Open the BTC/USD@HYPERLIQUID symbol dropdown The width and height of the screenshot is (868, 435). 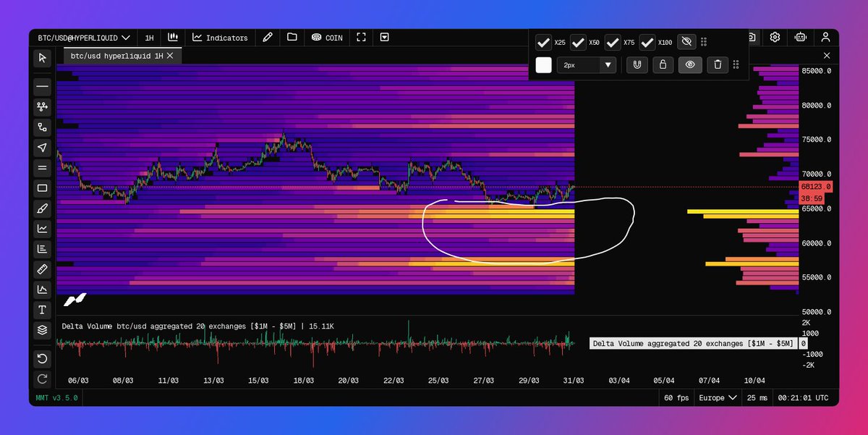pos(83,37)
